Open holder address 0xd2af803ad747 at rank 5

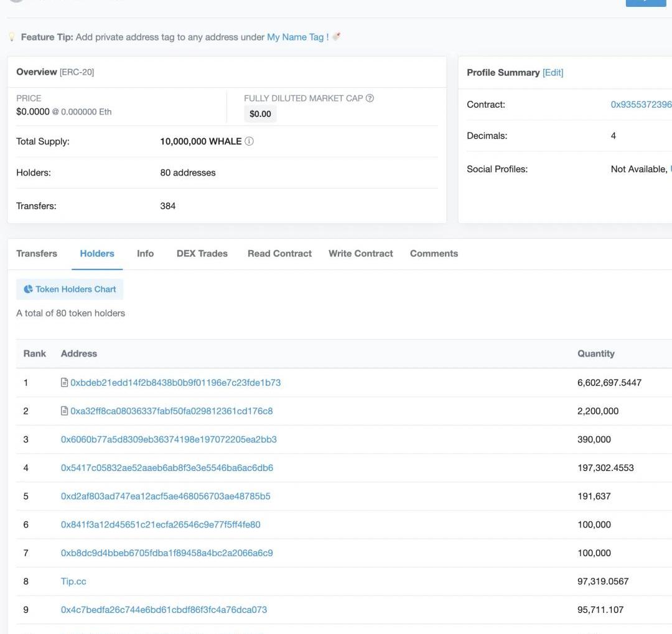pyautogui.click(x=166, y=496)
